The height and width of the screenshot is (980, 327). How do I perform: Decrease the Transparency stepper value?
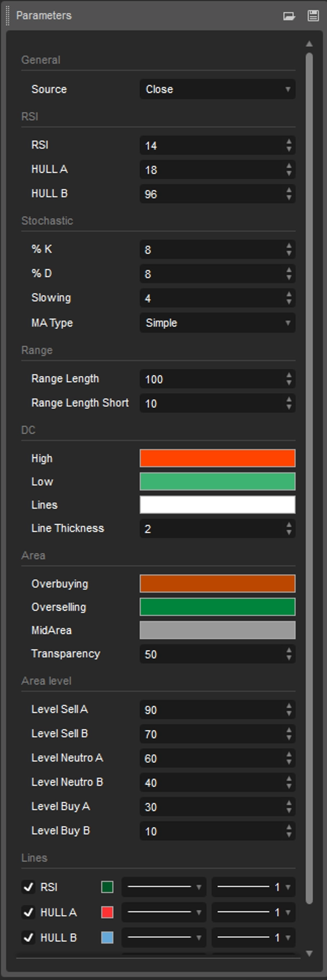(x=289, y=658)
